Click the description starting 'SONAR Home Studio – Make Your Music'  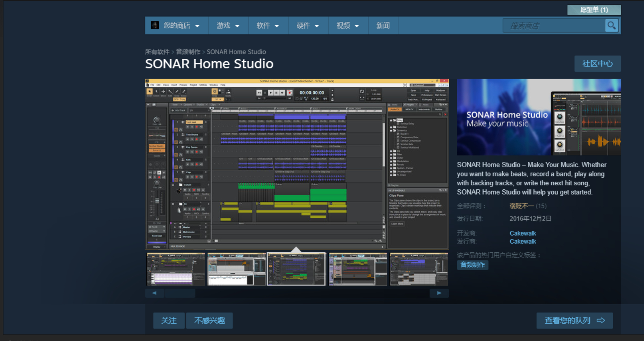tap(532, 178)
